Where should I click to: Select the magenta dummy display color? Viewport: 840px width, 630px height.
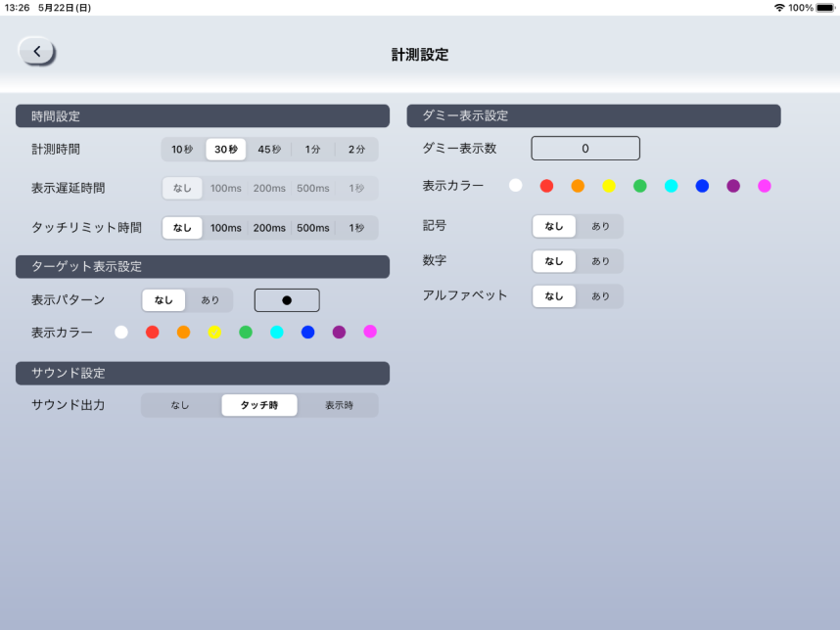pyautogui.click(x=766, y=185)
